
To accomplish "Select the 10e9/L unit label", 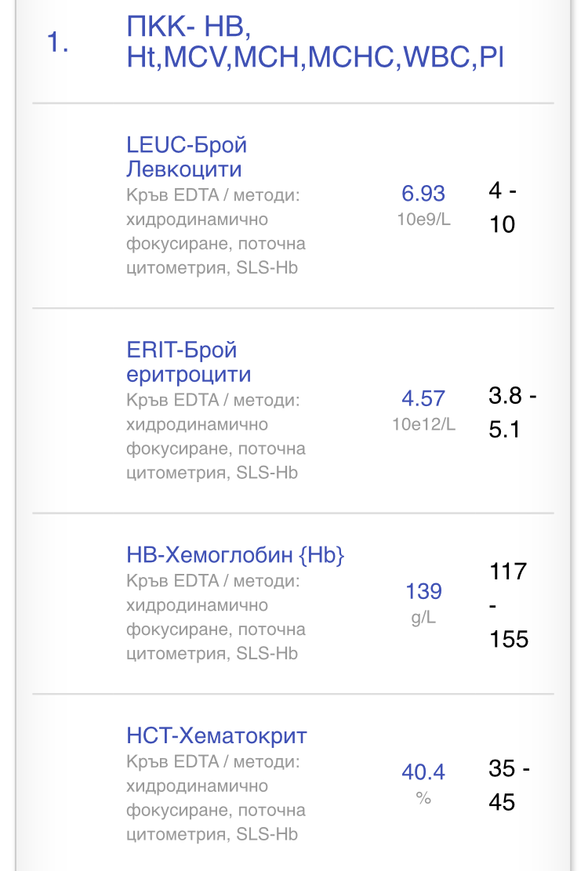I will pyautogui.click(x=423, y=219).
